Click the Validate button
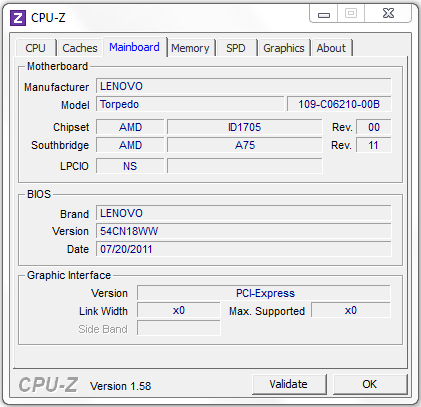Screen dimensions: 421x407 289,384
